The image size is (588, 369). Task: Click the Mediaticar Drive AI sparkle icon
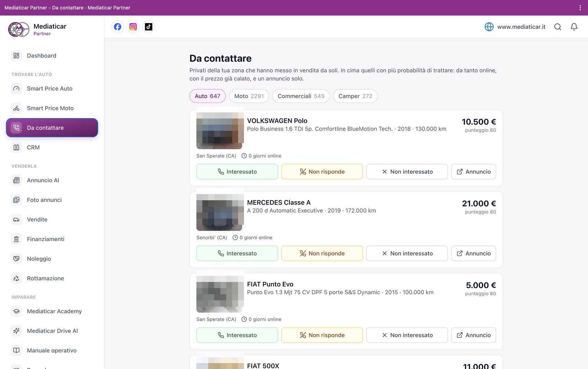click(16, 331)
